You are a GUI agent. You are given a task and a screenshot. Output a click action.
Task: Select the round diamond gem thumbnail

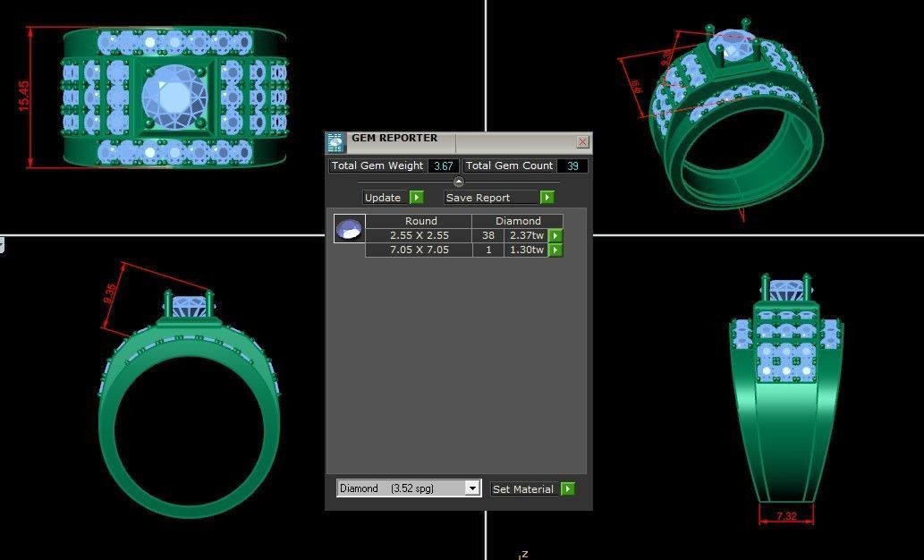pos(350,228)
